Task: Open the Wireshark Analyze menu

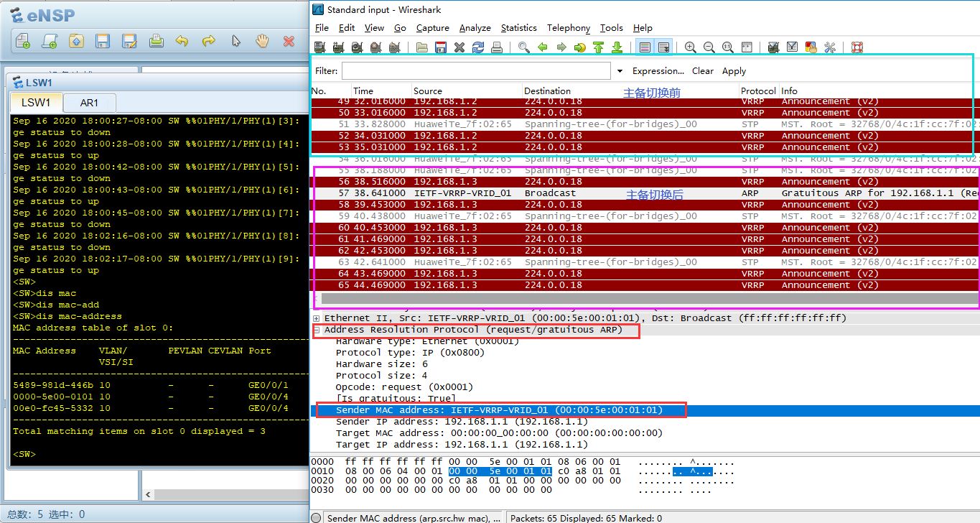Action: coord(475,28)
